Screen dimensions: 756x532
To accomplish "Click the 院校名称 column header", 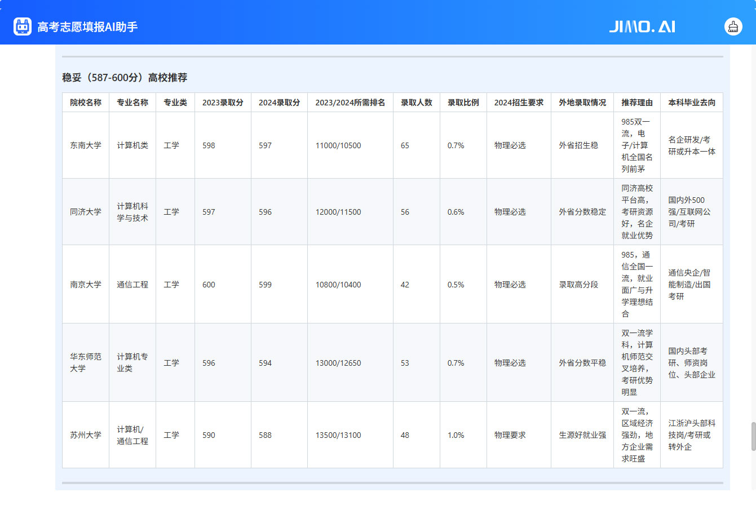I will pos(86,103).
